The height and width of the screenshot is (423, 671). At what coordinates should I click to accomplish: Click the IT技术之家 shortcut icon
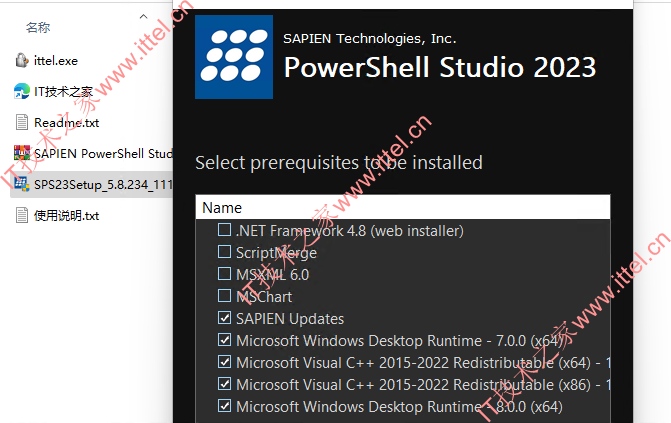tap(22, 91)
